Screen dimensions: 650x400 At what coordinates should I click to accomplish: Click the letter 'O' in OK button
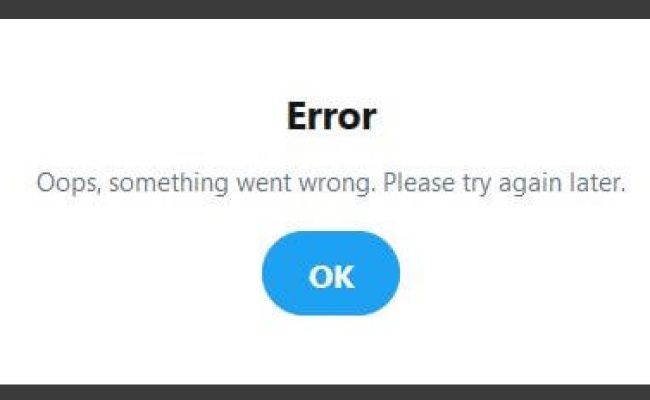point(320,276)
